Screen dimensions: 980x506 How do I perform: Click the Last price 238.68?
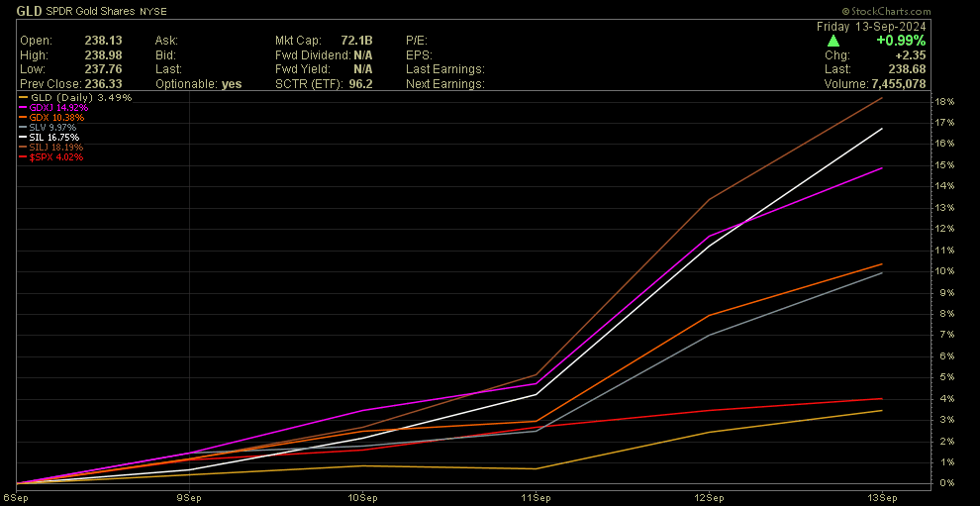[908, 69]
